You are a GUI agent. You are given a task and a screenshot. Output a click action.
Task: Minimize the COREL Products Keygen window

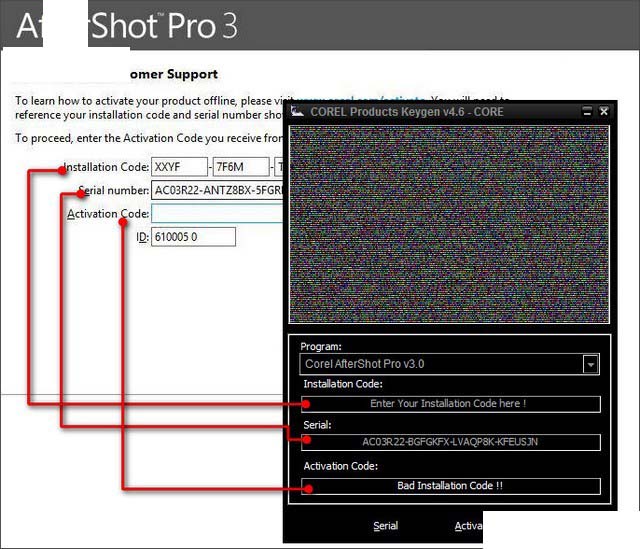click(587, 111)
